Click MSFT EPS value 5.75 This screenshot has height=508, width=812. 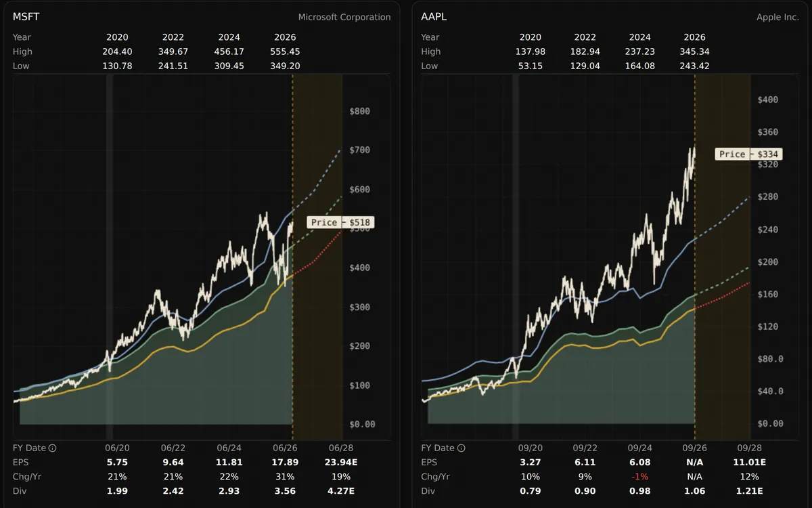coord(117,463)
